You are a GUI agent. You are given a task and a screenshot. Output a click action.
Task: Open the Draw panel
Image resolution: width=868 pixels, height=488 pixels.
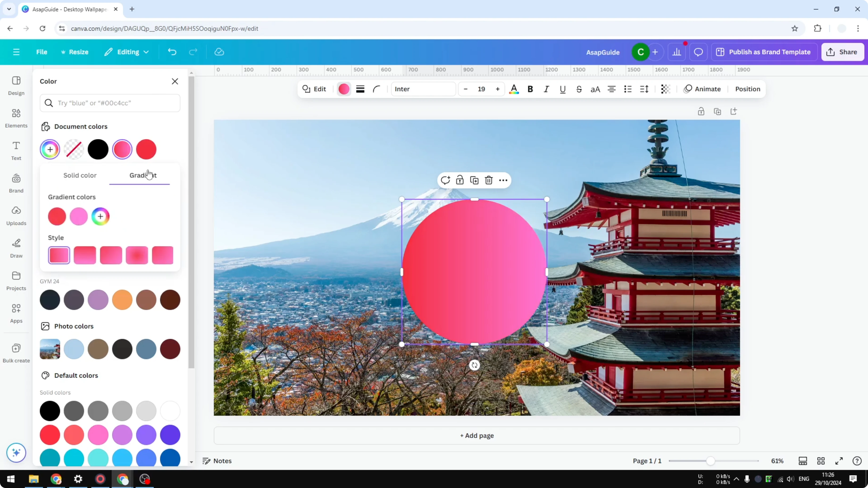16,248
